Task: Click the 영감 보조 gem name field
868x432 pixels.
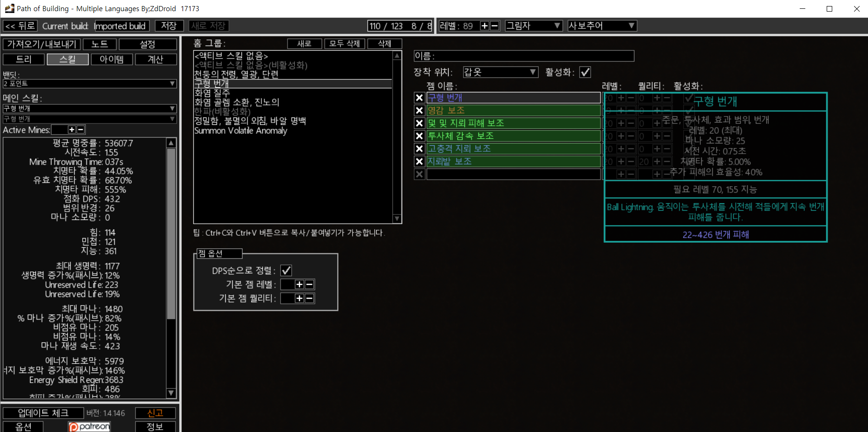Action: (514, 110)
